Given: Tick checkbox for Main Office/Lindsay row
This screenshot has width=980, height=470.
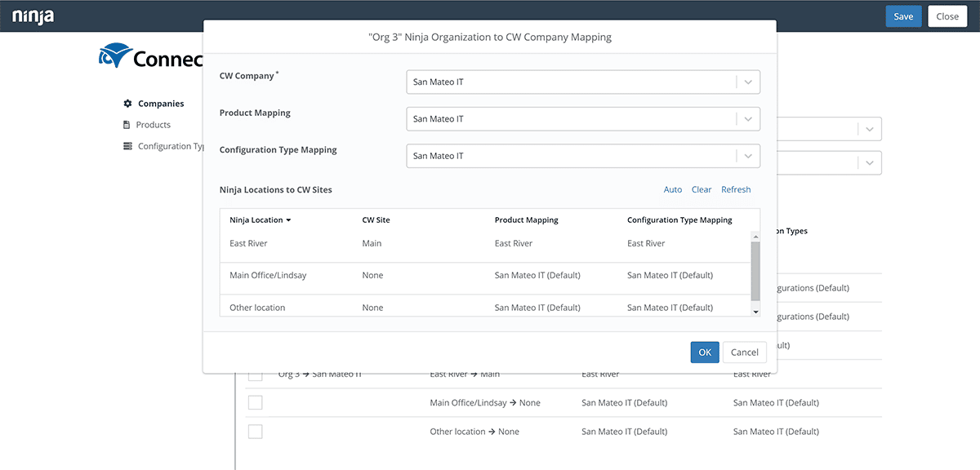Looking at the screenshot, I should (x=256, y=402).
